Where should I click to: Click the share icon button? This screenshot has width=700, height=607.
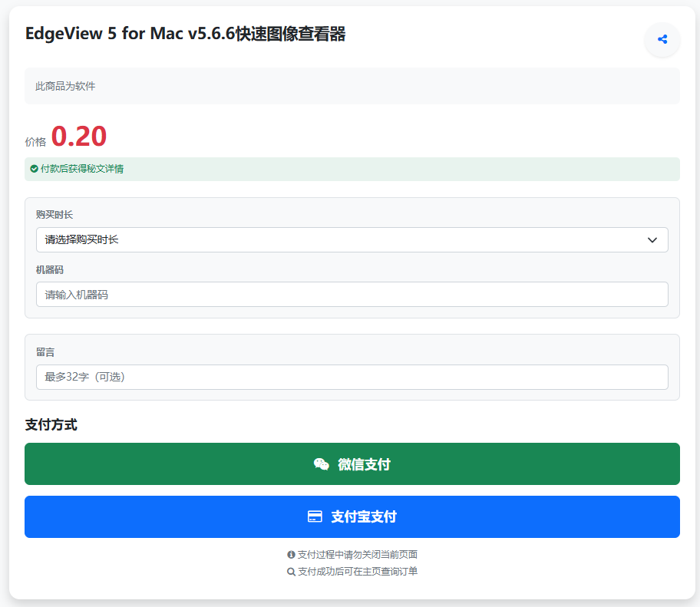pos(662,39)
